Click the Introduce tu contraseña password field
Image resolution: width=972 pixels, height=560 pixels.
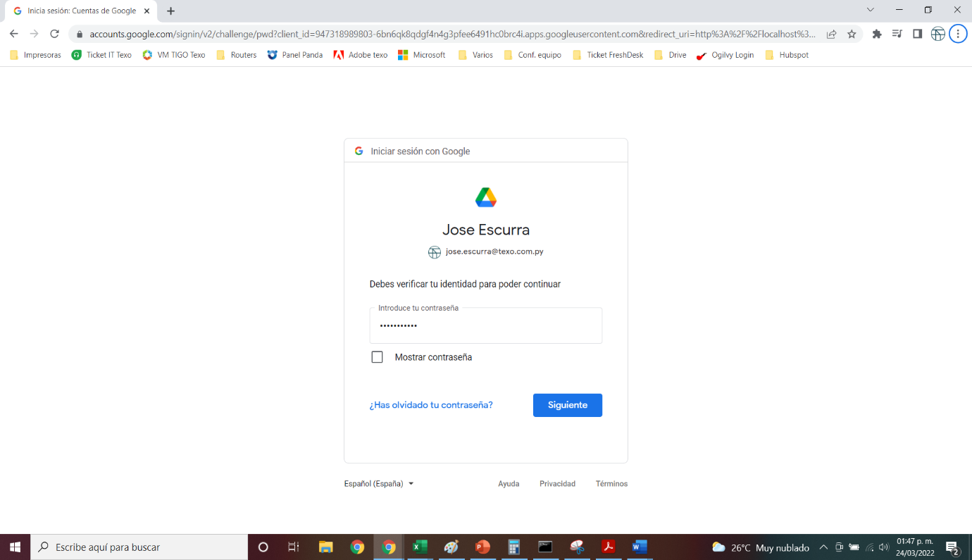click(x=486, y=325)
